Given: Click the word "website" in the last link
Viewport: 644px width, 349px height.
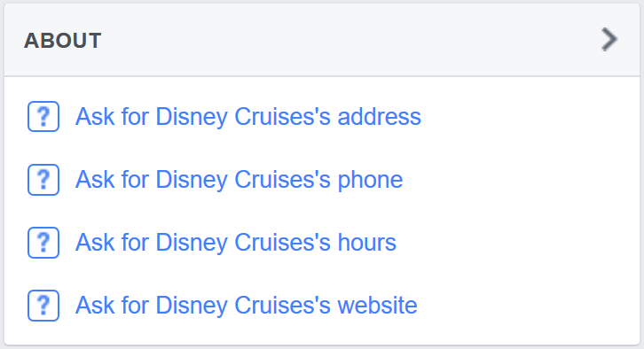Looking at the screenshot, I should point(377,306).
